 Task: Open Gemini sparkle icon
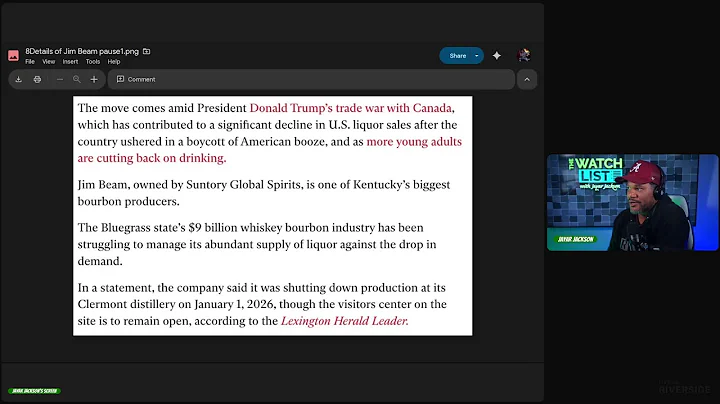(497, 56)
